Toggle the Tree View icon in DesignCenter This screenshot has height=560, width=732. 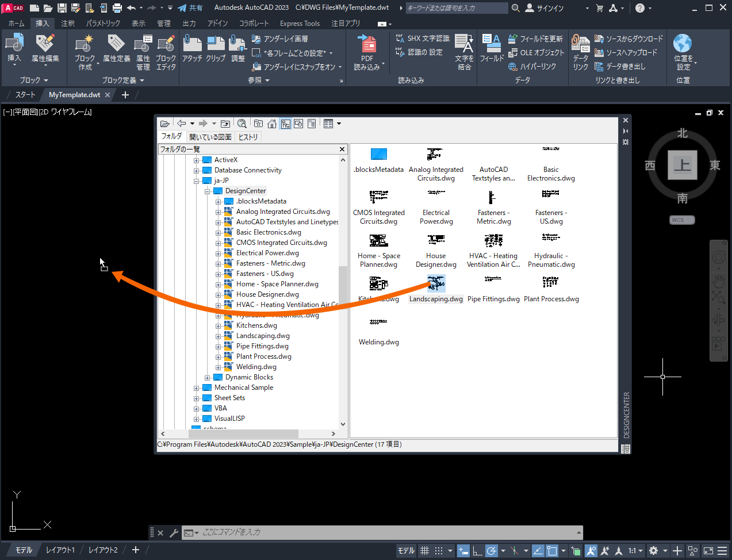[x=286, y=124]
